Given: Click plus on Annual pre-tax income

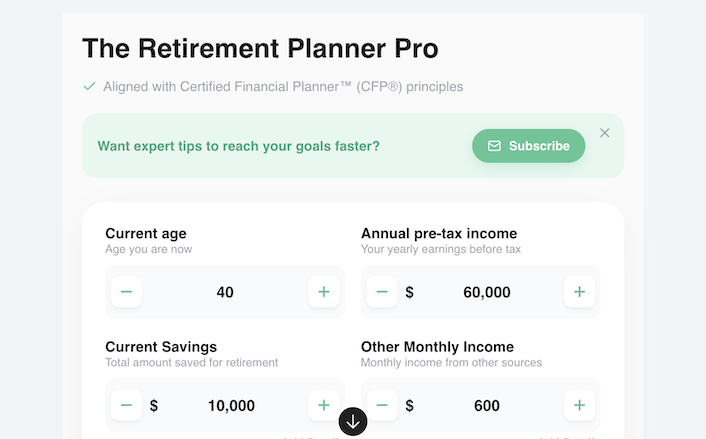Looking at the screenshot, I should coord(579,292).
